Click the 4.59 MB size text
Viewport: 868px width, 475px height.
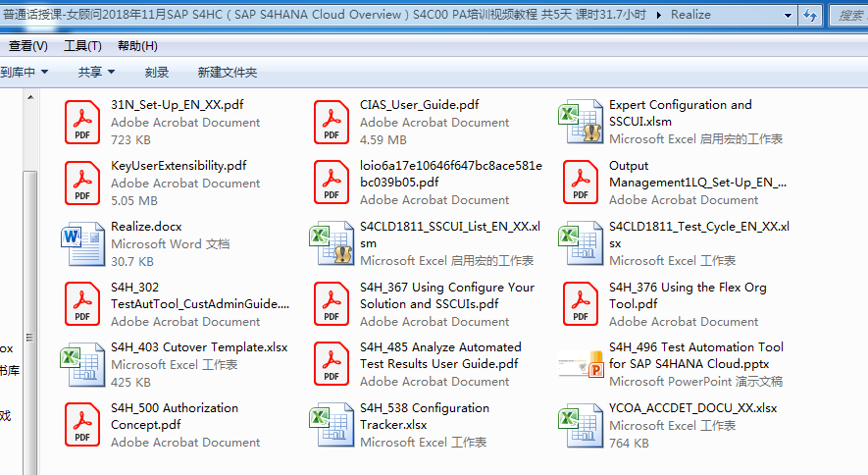pos(383,140)
